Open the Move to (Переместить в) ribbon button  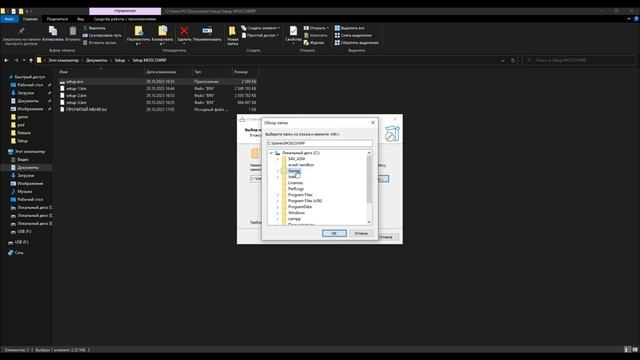[138, 36]
